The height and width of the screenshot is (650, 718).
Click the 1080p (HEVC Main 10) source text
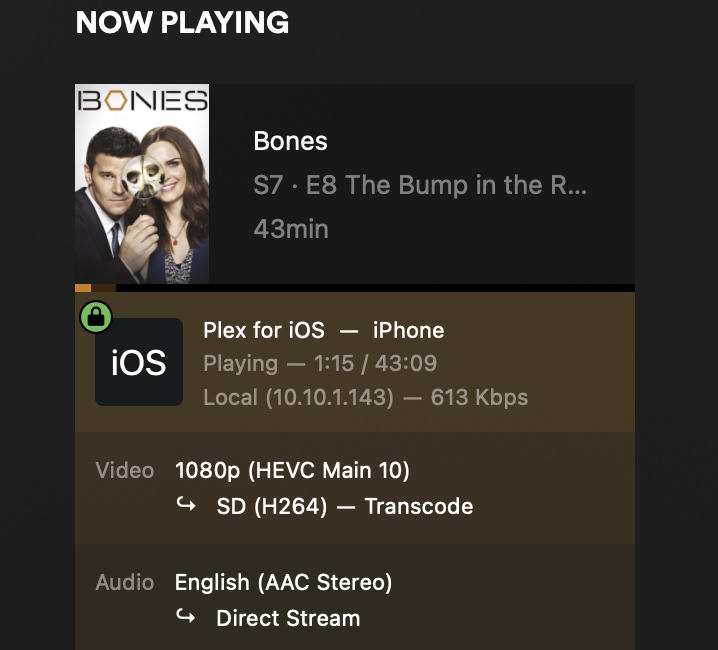pos(292,470)
